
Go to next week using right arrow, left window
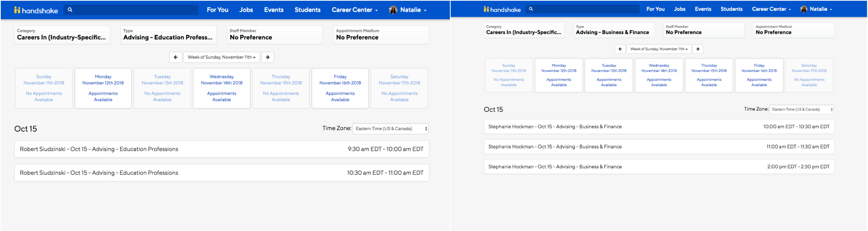pyautogui.click(x=268, y=57)
